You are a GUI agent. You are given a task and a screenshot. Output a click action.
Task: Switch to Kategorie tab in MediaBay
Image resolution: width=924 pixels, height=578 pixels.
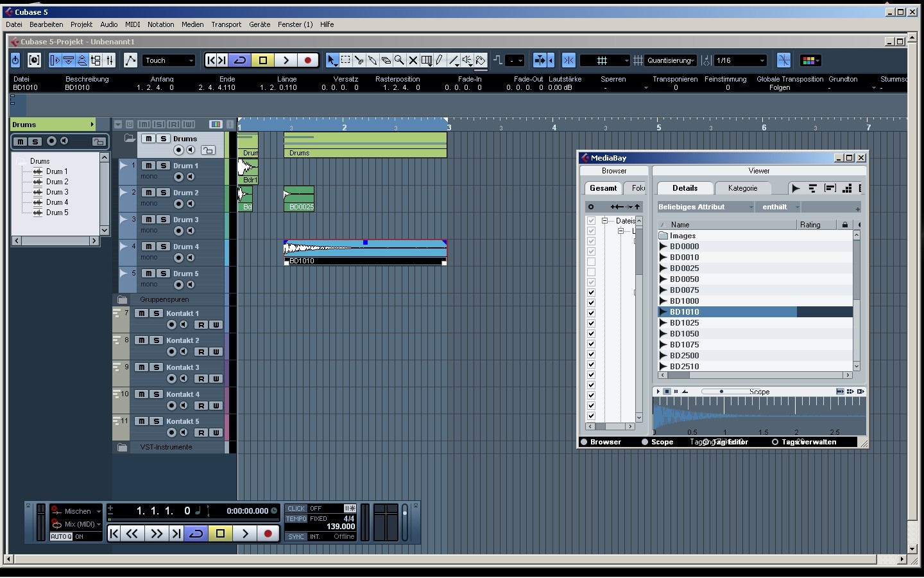[742, 188]
